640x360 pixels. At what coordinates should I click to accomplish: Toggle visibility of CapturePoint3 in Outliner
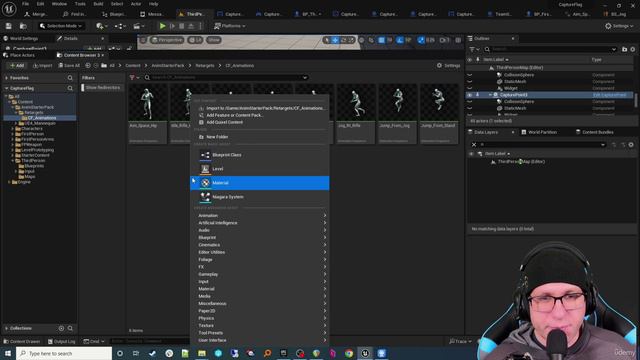click(x=470, y=95)
